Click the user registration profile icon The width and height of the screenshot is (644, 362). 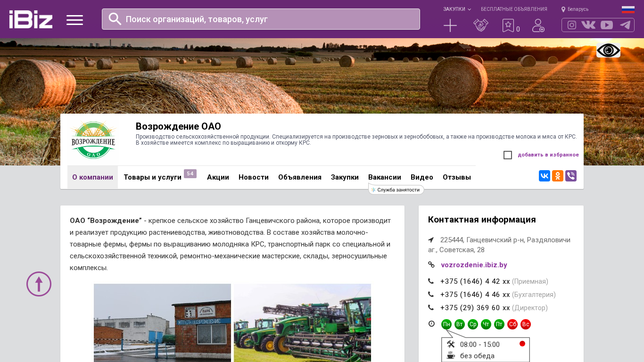click(538, 25)
